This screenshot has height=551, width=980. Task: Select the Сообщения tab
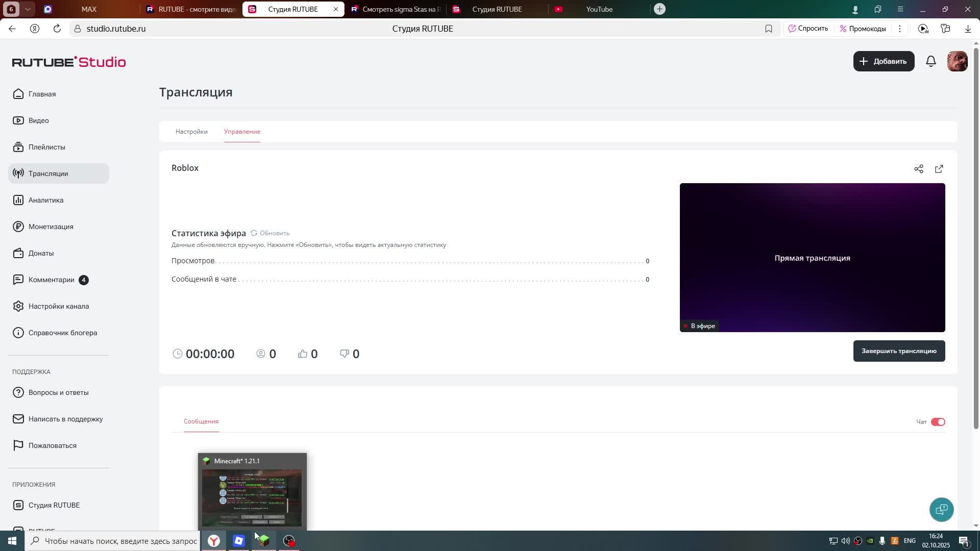(x=201, y=421)
